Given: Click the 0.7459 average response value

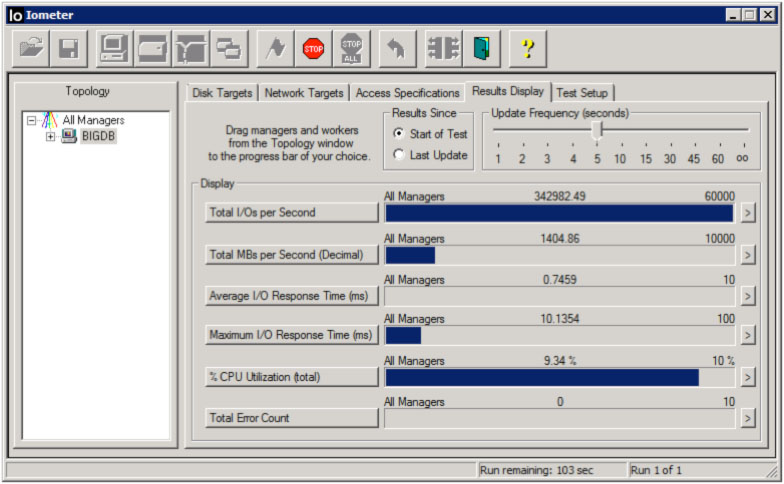Looking at the screenshot, I should point(560,280).
